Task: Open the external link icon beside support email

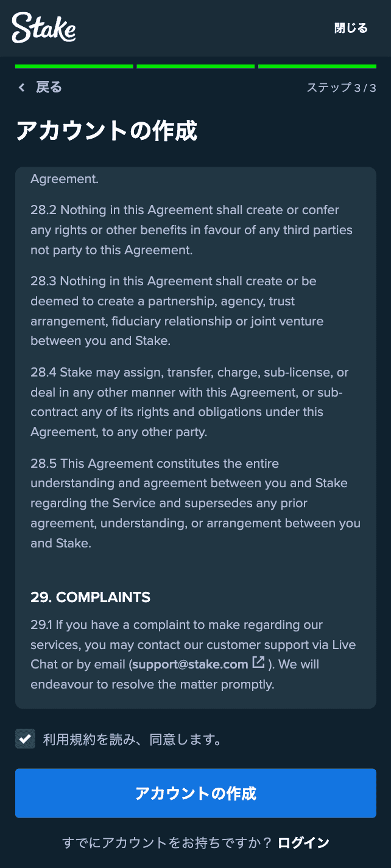Action: coord(258,662)
